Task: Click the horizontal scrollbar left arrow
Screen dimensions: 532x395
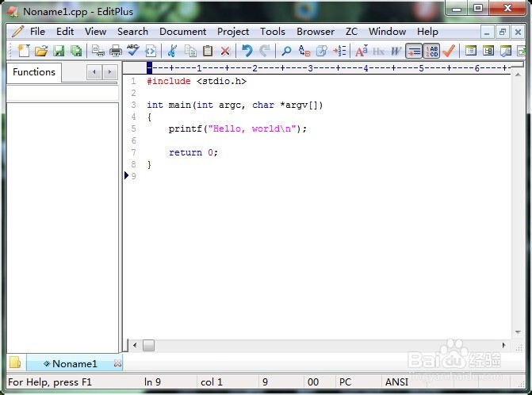Action: coord(135,346)
